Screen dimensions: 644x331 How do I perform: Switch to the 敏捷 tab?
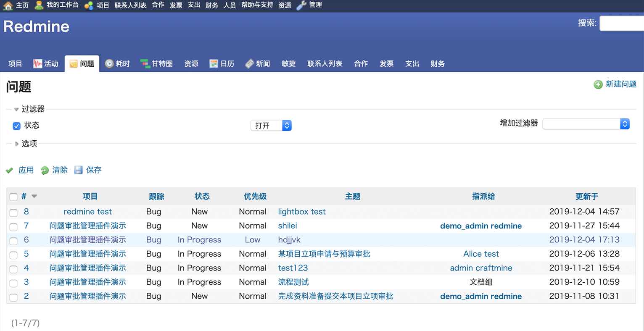tap(289, 64)
